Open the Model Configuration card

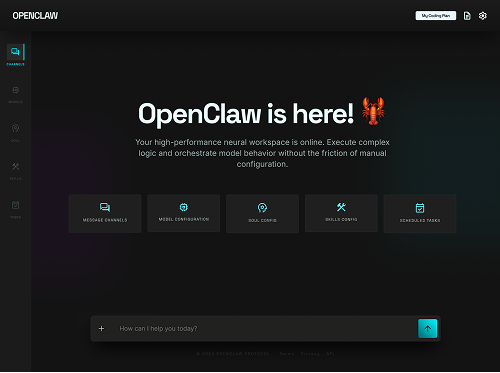point(184,213)
